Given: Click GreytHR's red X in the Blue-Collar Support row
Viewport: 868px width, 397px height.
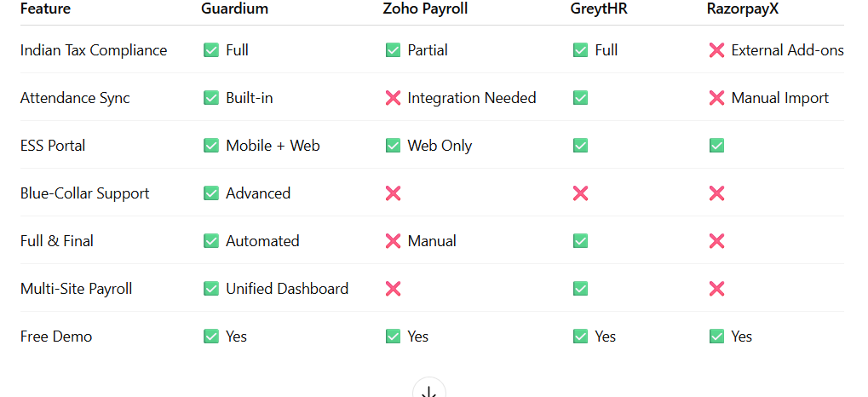Looking at the screenshot, I should pyautogui.click(x=580, y=193).
